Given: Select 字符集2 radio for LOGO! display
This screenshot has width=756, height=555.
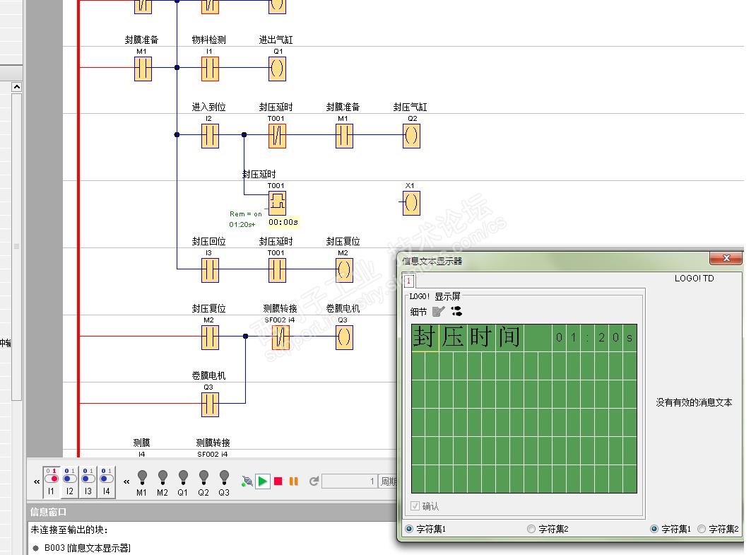Looking at the screenshot, I should (531, 529).
